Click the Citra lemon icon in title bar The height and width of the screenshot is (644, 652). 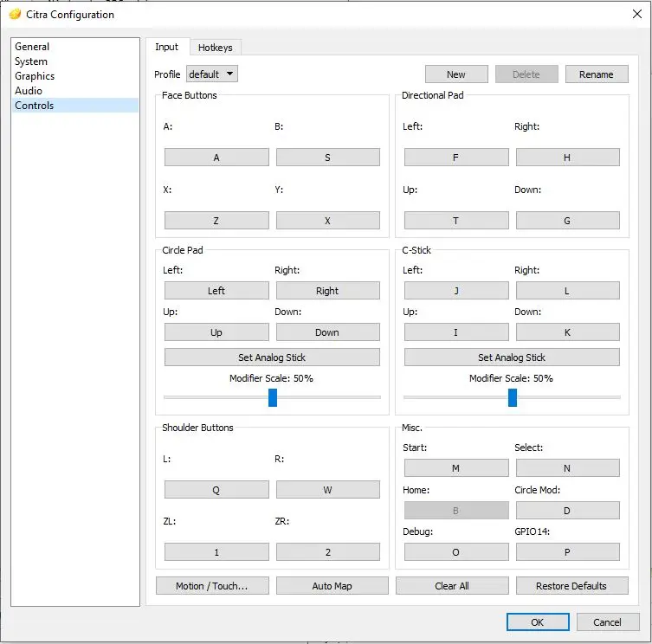15,14
